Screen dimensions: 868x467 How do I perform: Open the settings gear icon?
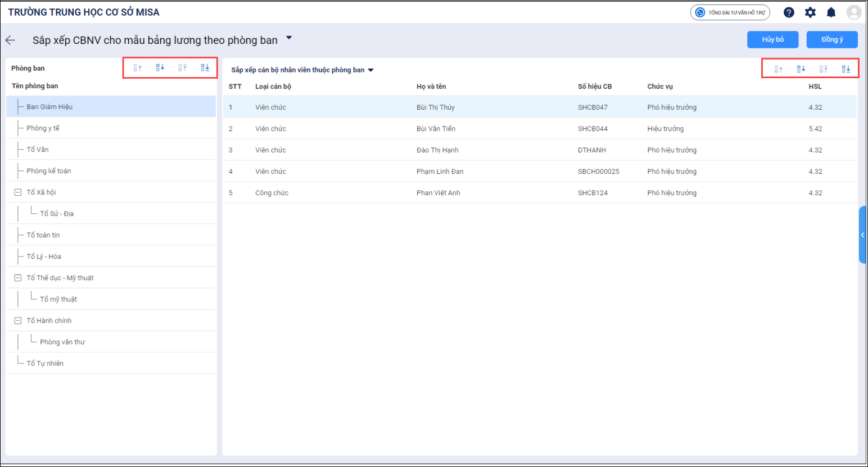coord(810,12)
